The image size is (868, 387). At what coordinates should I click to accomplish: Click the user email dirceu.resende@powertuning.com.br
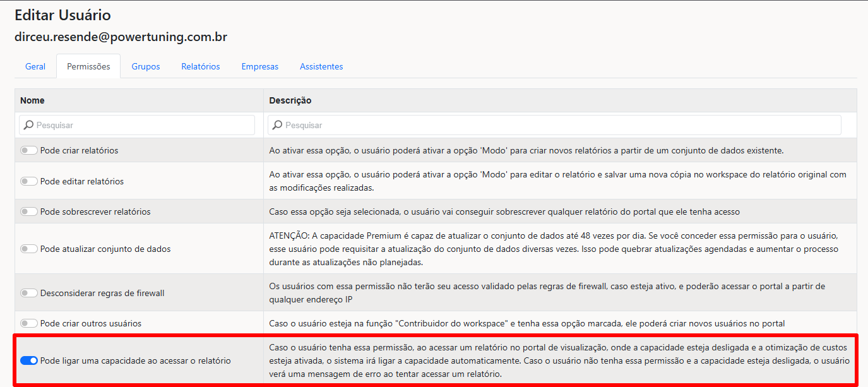click(121, 37)
